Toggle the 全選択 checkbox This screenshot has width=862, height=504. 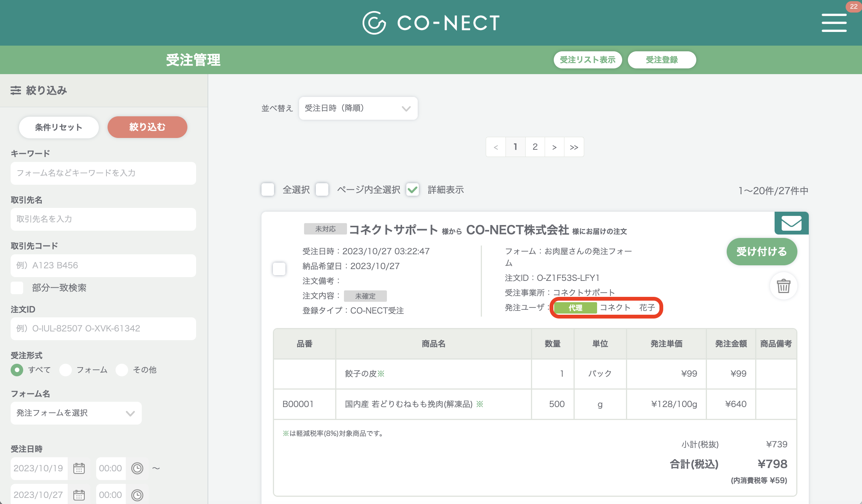[x=268, y=190]
